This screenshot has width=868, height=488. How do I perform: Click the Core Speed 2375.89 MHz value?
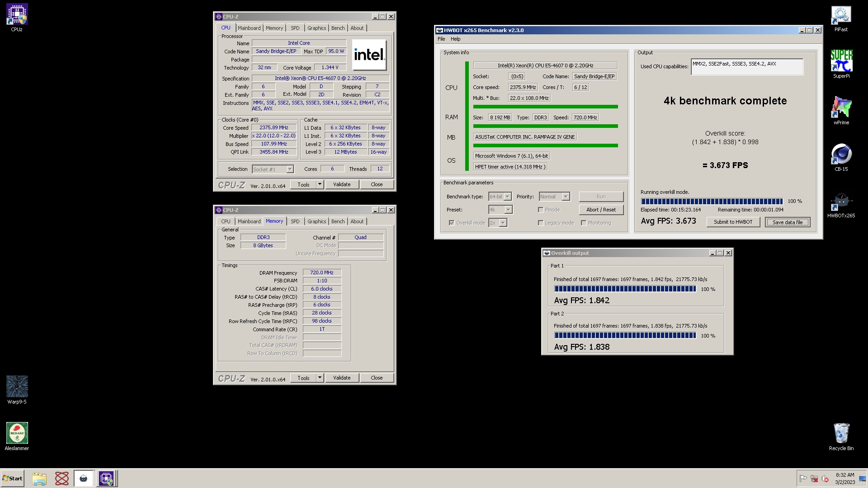click(x=274, y=128)
